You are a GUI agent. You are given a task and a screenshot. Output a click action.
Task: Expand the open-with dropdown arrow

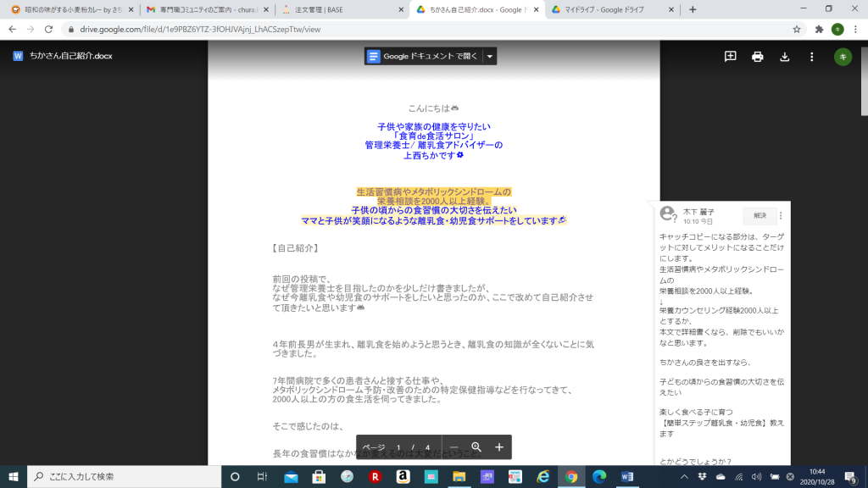tap(490, 56)
